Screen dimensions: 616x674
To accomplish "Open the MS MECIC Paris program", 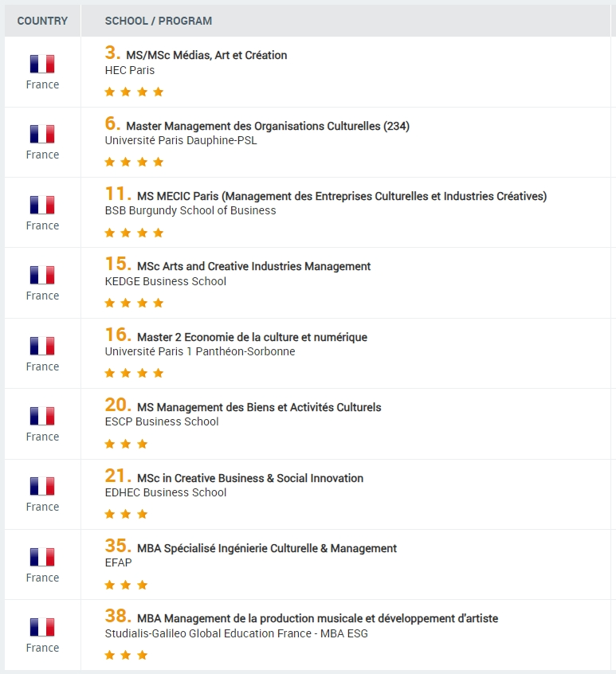I will [x=342, y=196].
